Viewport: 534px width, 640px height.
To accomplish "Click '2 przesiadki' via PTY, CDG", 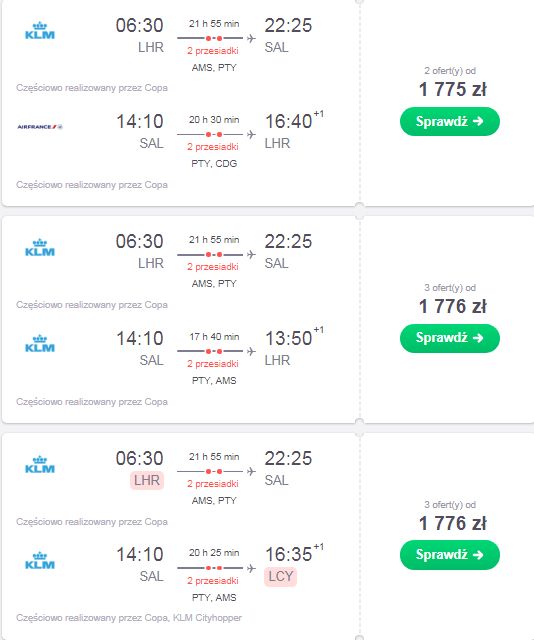I will click(213, 147).
